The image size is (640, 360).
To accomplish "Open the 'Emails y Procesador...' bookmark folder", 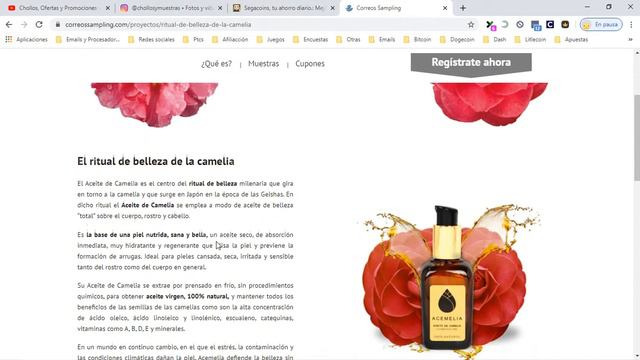I will 88,40.
